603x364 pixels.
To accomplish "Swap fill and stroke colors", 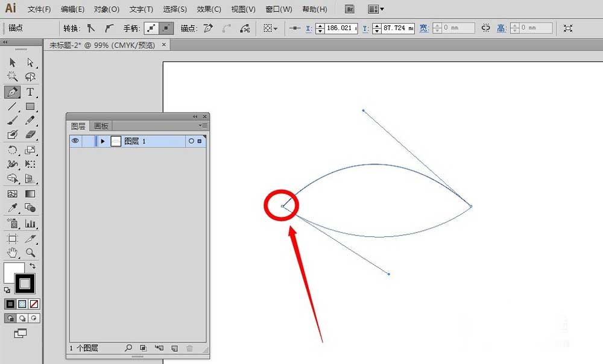I will pos(33,266).
